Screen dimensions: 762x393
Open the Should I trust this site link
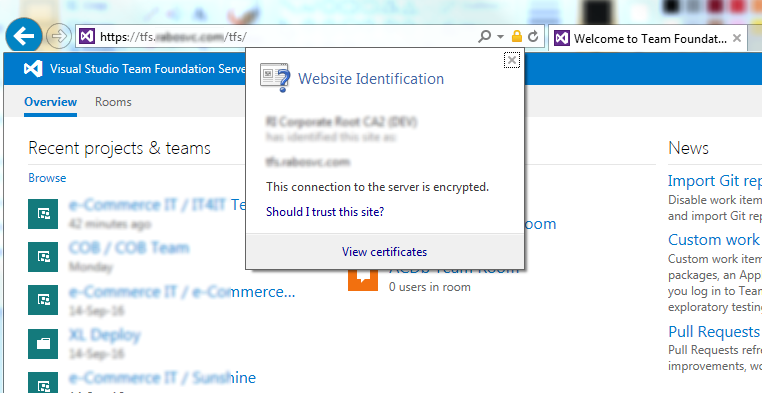click(325, 212)
